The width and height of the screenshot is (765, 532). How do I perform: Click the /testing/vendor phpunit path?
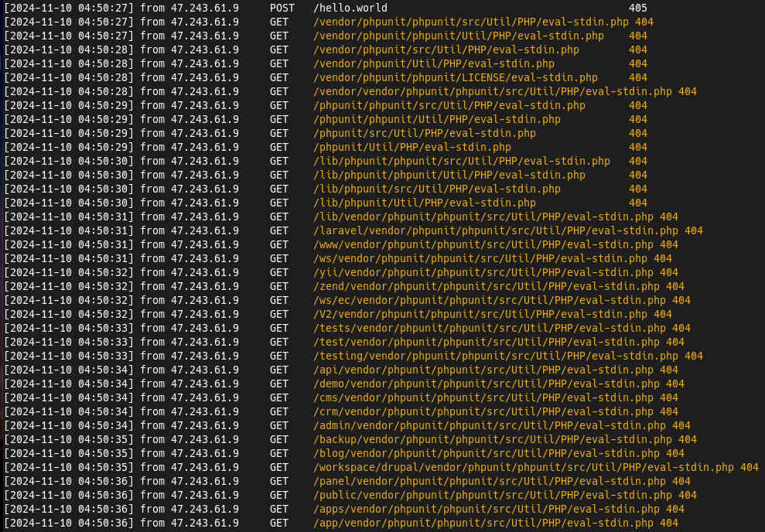(495, 356)
